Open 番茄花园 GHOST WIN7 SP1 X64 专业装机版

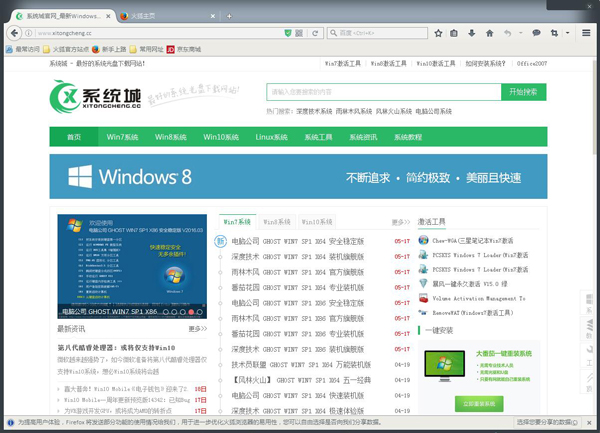298,287
